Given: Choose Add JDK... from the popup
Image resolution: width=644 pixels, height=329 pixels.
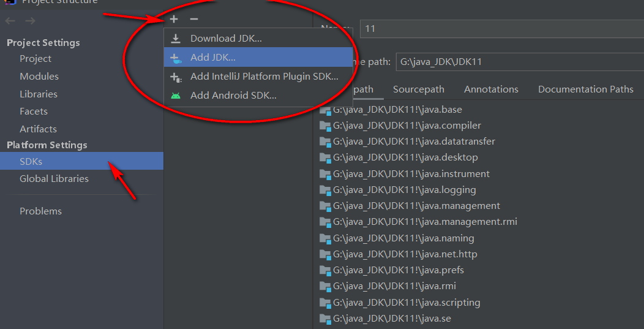Looking at the screenshot, I should (258, 57).
